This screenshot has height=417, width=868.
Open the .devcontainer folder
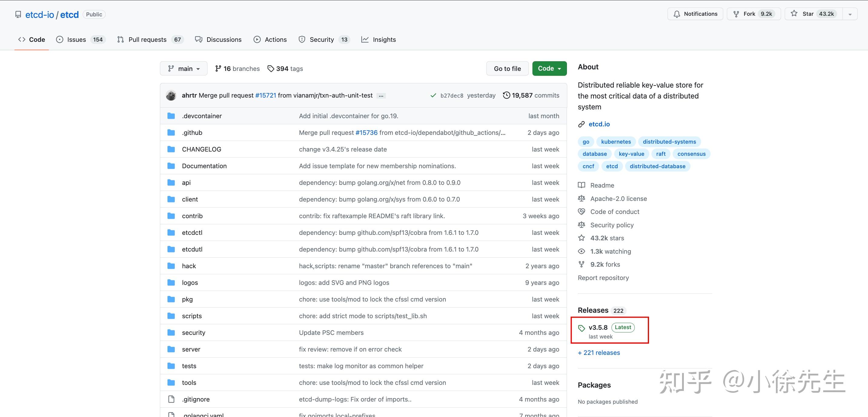[x=201, y=116]
